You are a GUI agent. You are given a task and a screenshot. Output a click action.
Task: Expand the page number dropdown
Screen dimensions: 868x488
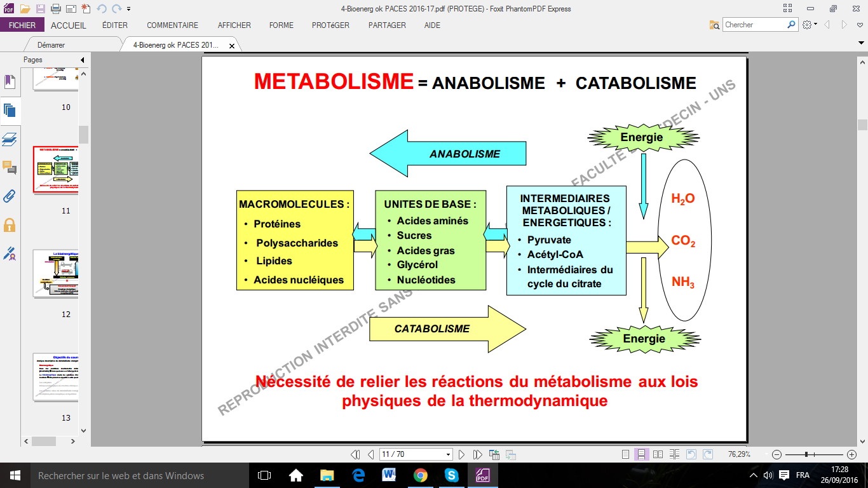tap(448, 454)
